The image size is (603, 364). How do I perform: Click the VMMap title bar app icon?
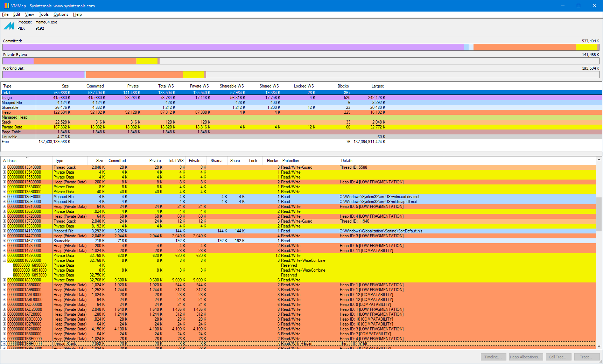(6, 6)
